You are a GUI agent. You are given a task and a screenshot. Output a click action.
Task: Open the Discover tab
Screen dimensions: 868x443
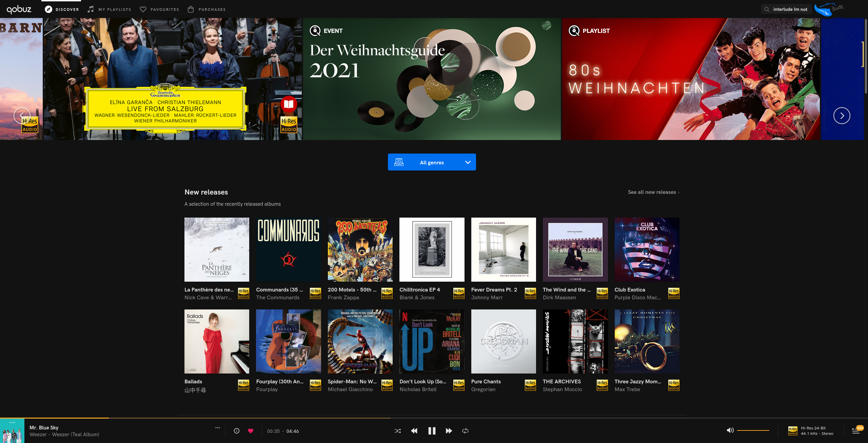[61, 9]
